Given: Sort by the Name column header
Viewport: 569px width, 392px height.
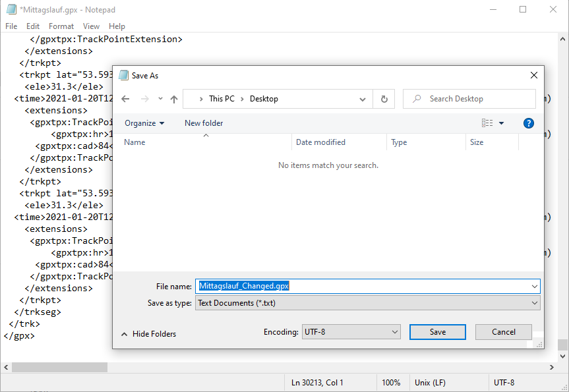Looking at the screenshot, I should (134, 142).
